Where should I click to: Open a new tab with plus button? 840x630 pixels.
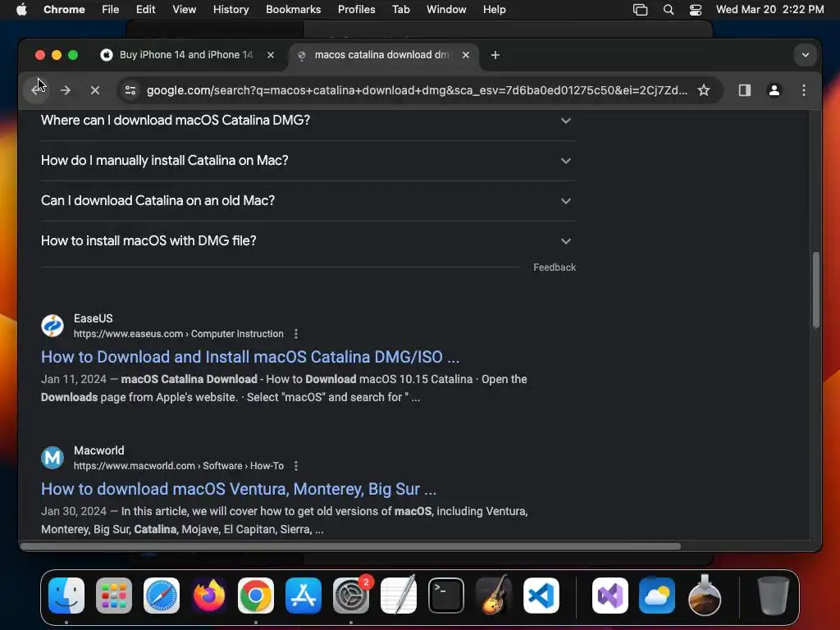pos(495,55)
